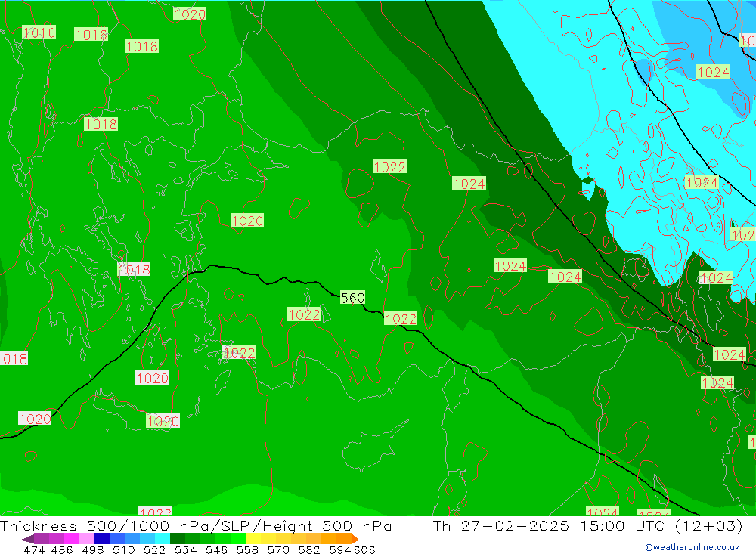
Task: Click the legend value 546
Action: [216, 549]
